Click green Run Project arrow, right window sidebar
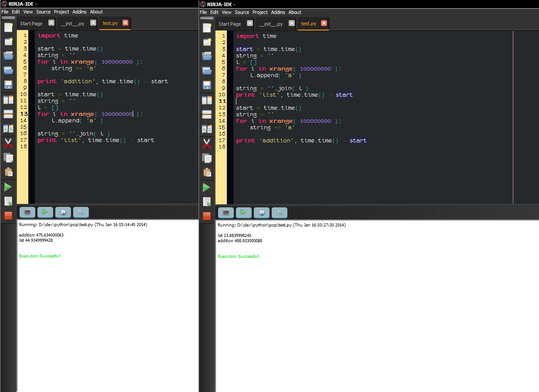 [x=206, y=187]
